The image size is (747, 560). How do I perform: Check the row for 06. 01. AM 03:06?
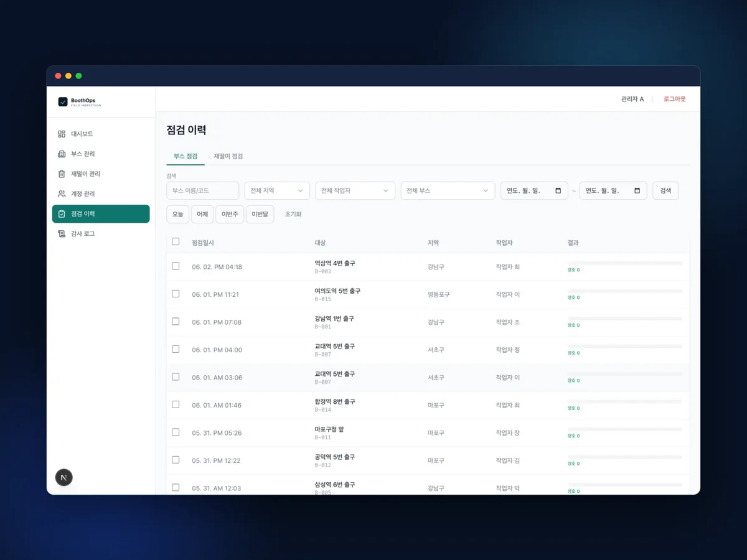point(176,376)
